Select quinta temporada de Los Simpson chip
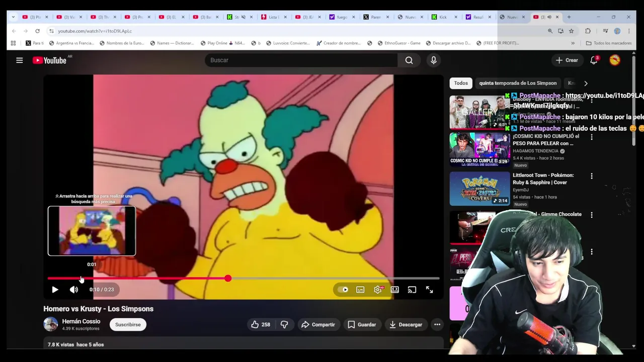 (518, 83)
